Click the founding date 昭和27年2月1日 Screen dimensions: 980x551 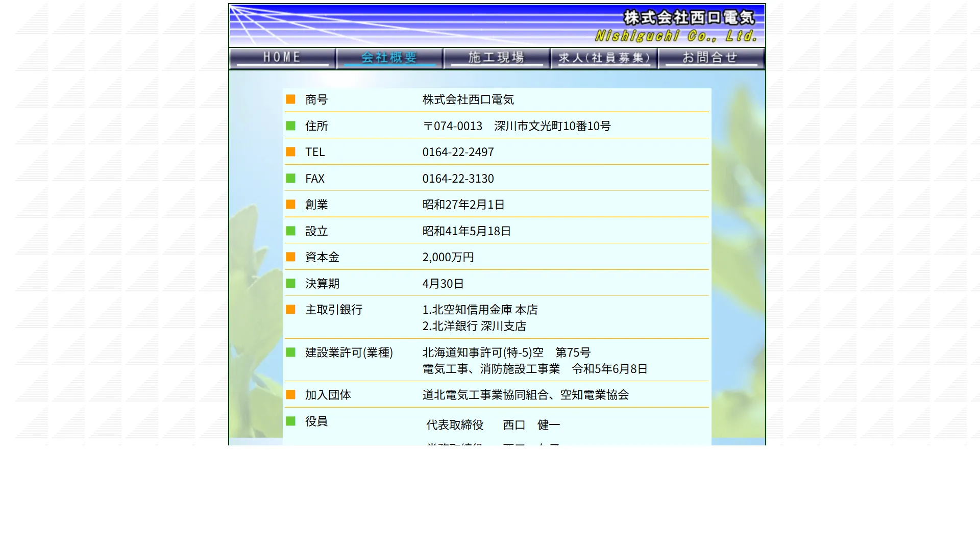(463, 205)
